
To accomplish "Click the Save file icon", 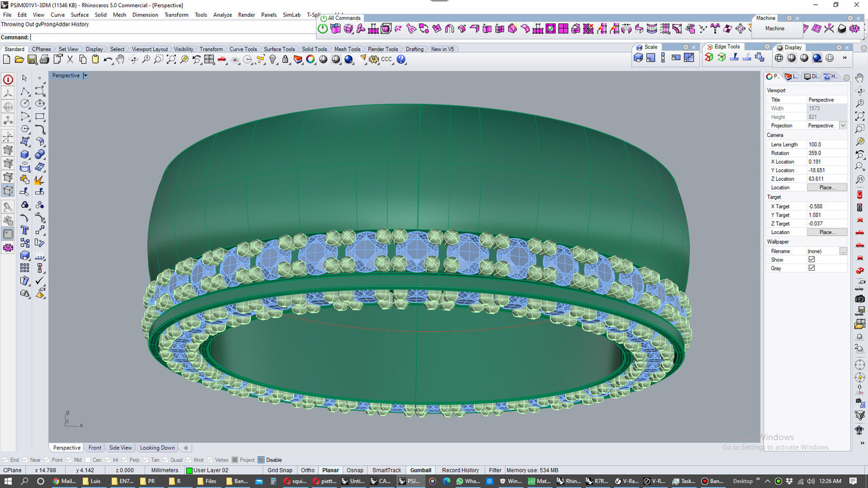I will click(x=32, y=59).
